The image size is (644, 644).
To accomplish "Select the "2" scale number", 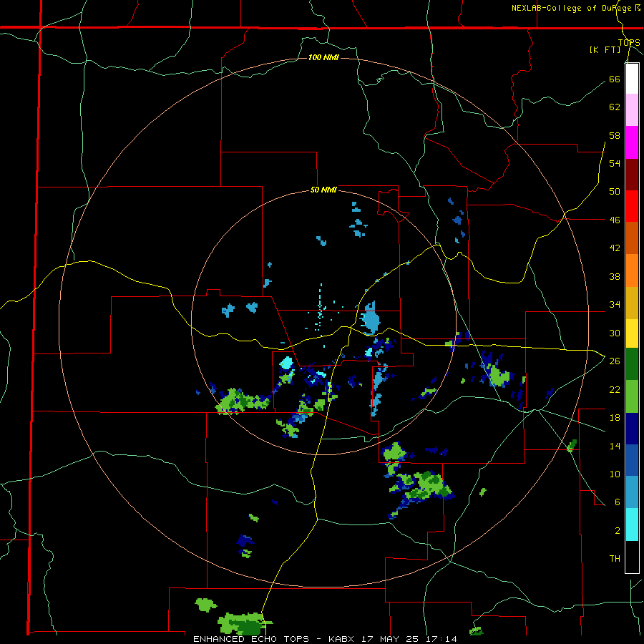I will 617,531.
